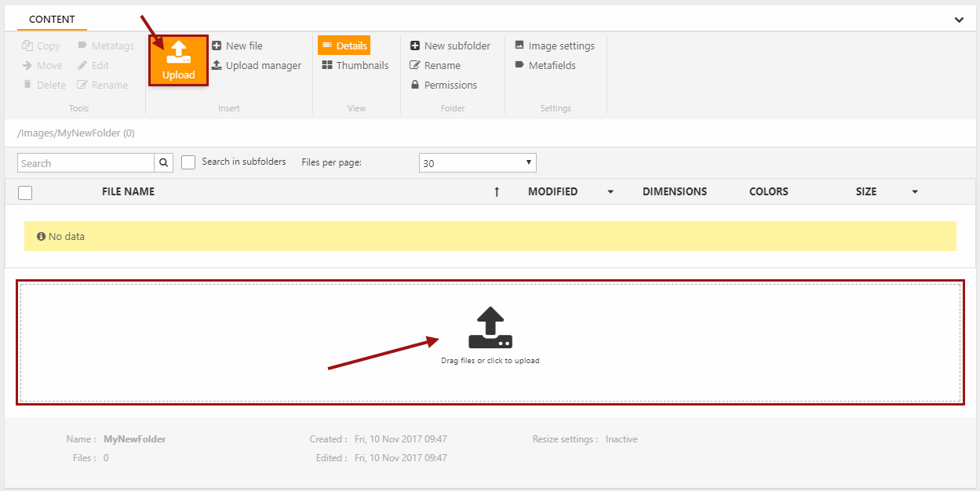The image size is (980, 491).
Task: Expand the Modified column dropdown arrow
Action: click(x=610, y=192)
